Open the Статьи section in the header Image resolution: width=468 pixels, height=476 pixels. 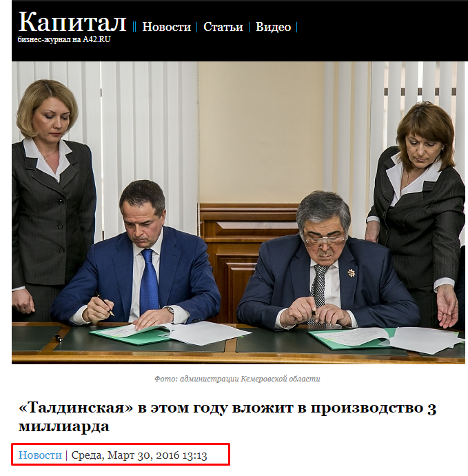click(223, 27)
